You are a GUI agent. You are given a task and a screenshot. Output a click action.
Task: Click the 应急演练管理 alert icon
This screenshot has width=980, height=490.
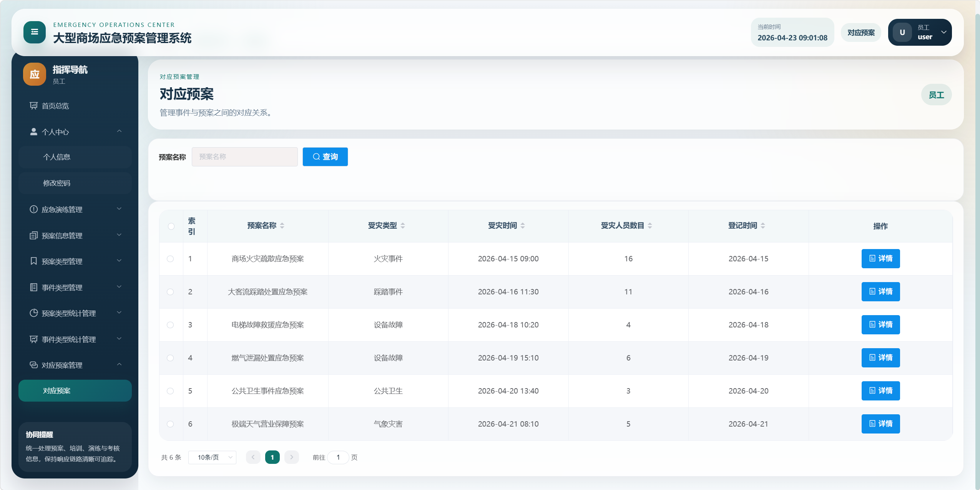[x=34, y=209]
